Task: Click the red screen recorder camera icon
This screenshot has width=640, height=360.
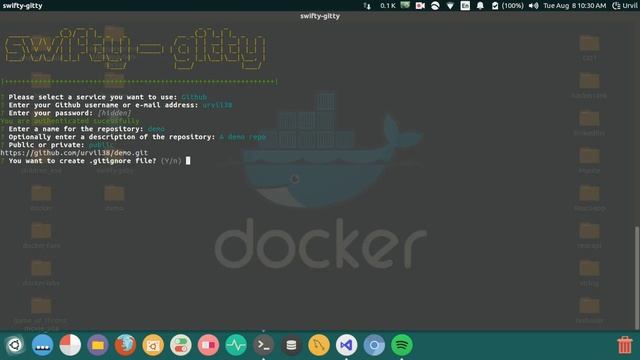Action: pyautogui.click(x=420, y=6)
